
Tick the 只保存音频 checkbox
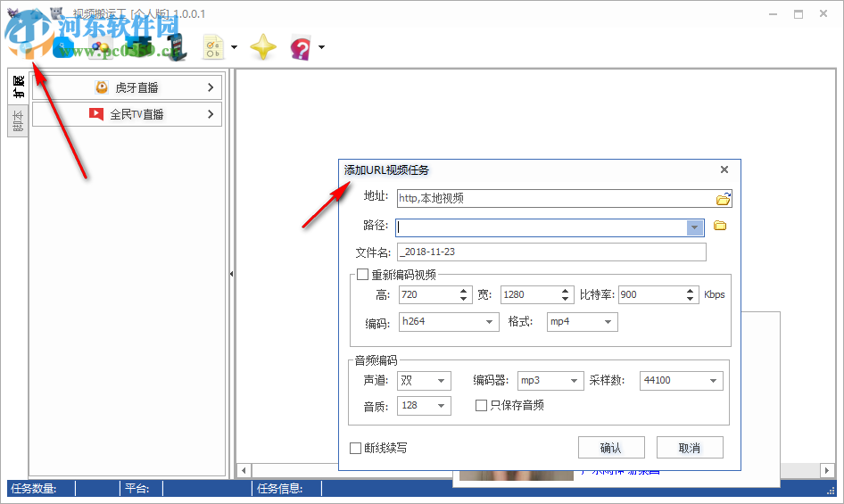pos(481,405)
